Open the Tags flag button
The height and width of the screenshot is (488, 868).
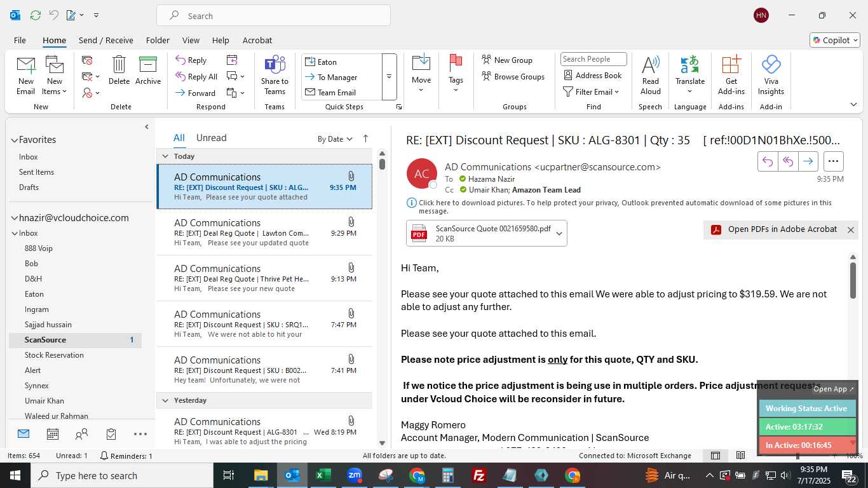(x=456, y=74)
